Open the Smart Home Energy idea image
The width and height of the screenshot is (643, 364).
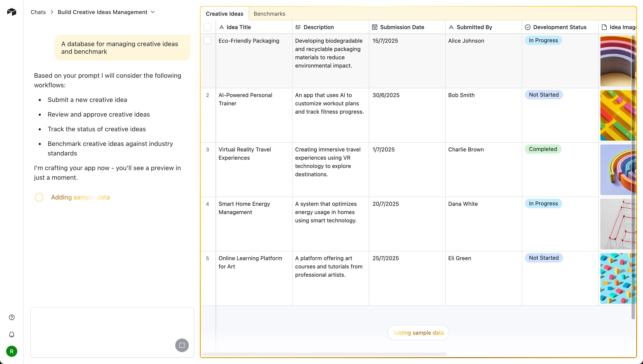(x=618, y=224)
